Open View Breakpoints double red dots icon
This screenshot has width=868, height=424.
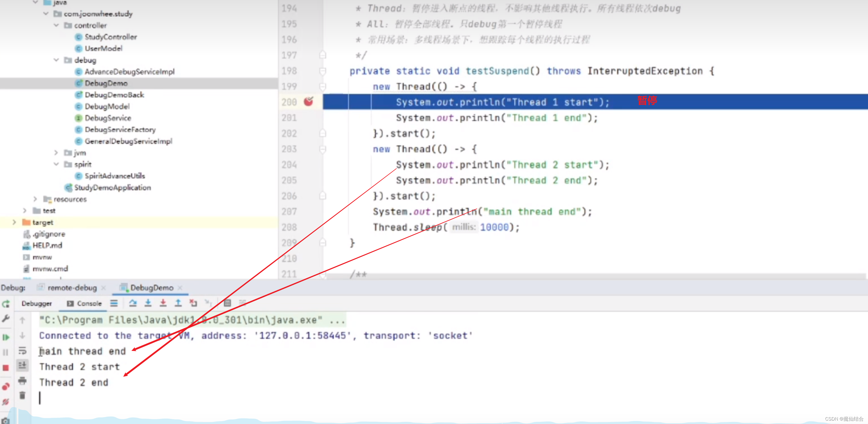tap(6, 387)
